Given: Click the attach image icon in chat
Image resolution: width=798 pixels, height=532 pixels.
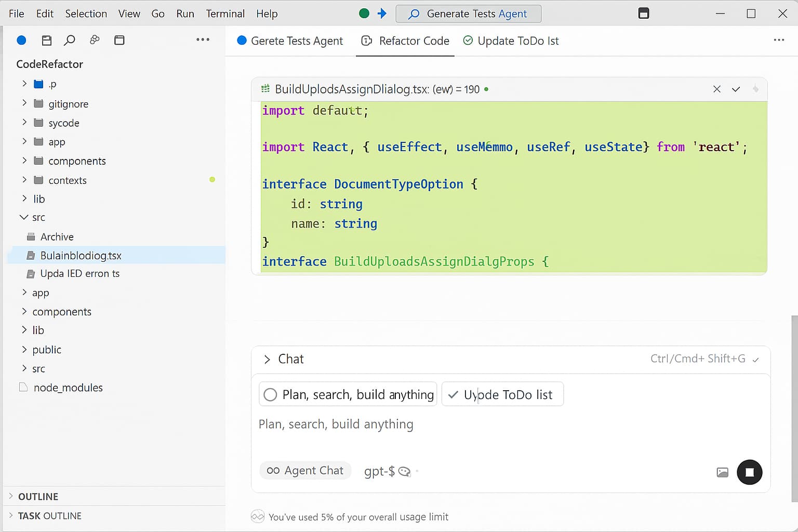Looking at the screenshot, I should tap(723, 472).
